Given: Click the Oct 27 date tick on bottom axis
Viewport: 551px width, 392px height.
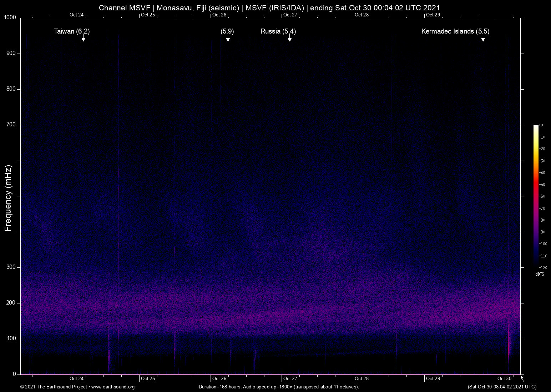Looking at the screenshot, I should [x=290, y=378].
